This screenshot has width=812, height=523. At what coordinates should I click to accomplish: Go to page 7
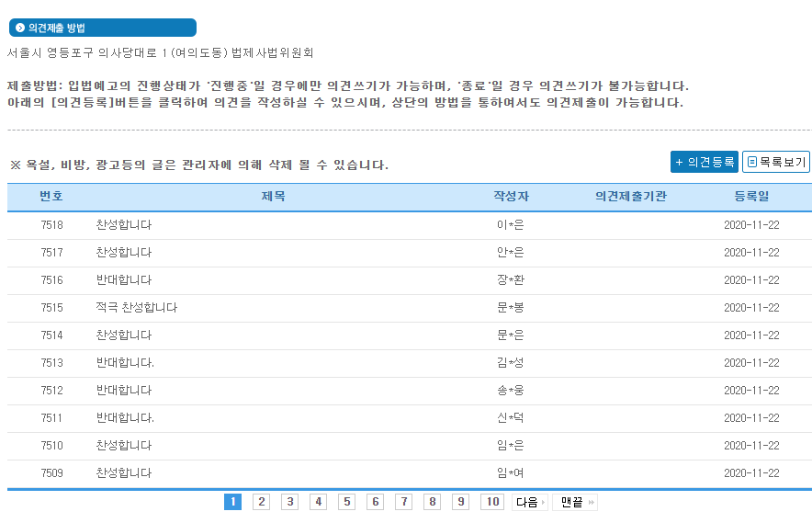click(x=403, y=502)
